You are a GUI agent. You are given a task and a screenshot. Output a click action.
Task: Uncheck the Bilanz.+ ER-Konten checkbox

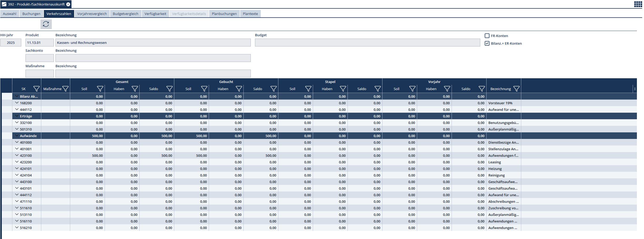(x=487, y=44)
